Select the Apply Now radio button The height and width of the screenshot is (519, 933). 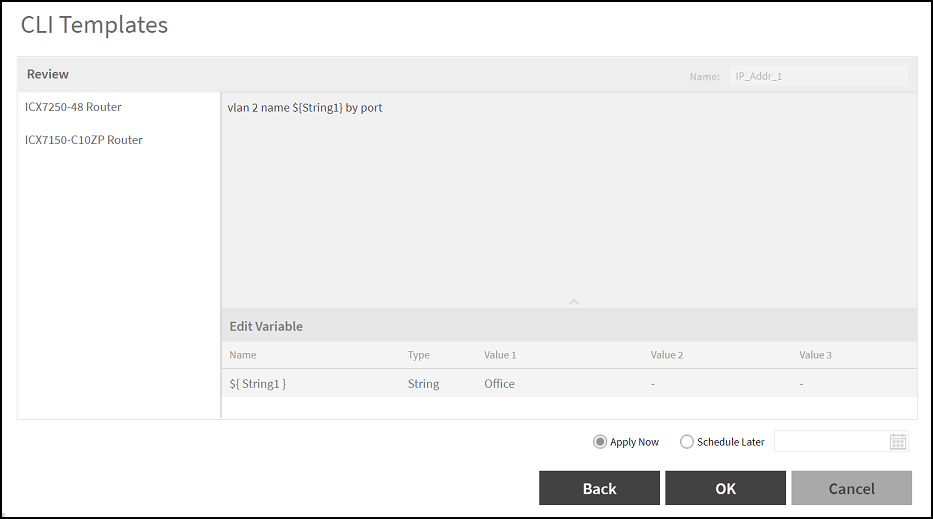point(599,442)
